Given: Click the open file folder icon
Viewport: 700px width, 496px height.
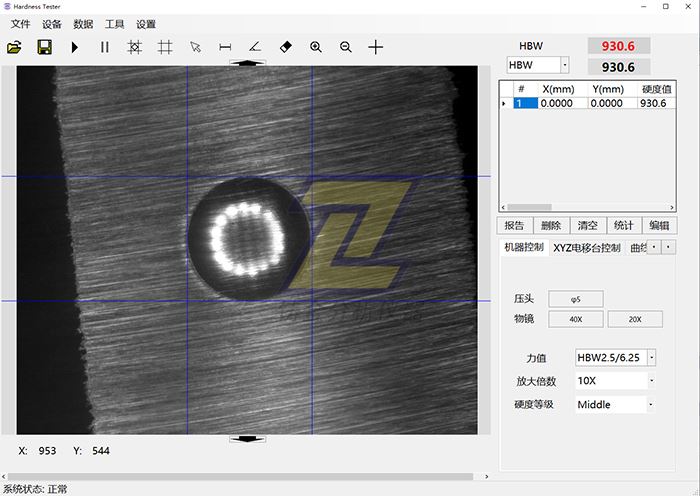Looking at the screenshot, I should pos(14,47).
